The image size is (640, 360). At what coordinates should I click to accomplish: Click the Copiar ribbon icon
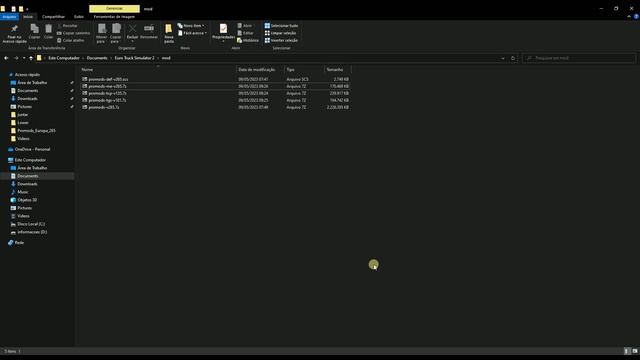tap(35, 32)
